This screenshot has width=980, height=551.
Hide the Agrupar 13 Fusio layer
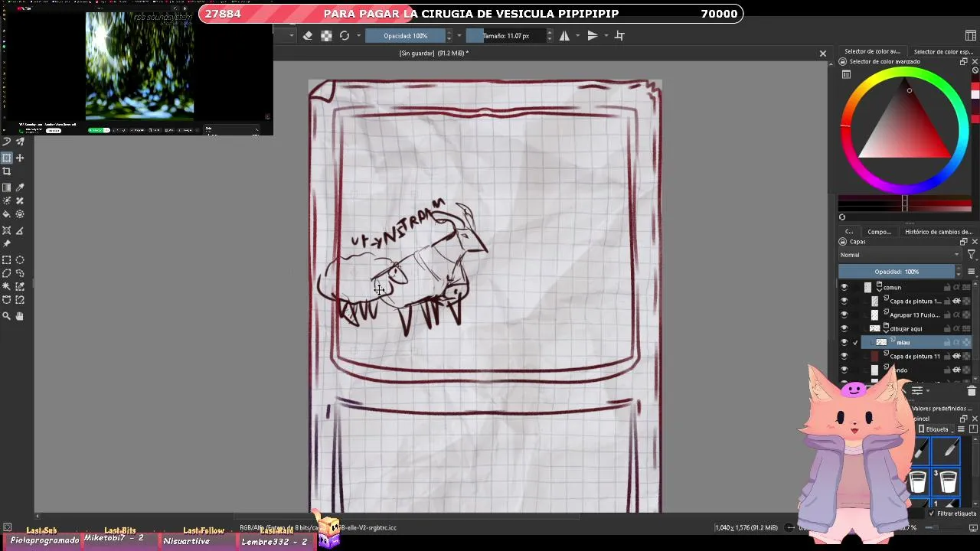[844, 315]
